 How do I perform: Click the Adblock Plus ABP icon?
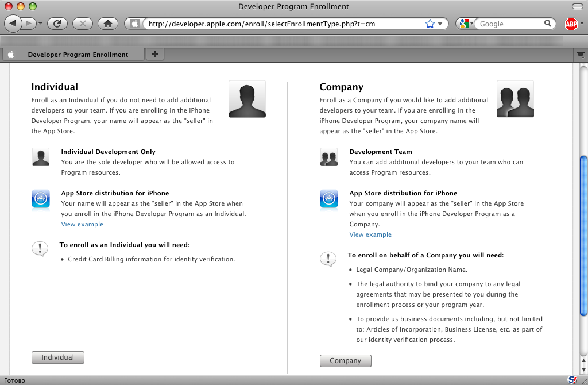click(x=571, y=24)
